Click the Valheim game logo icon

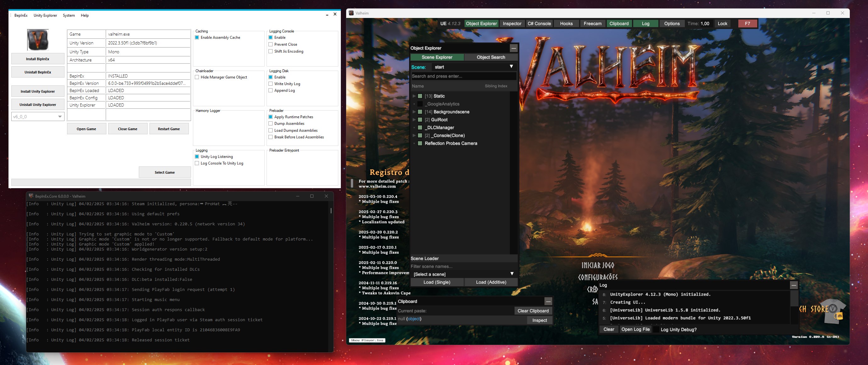click(38, 40)
